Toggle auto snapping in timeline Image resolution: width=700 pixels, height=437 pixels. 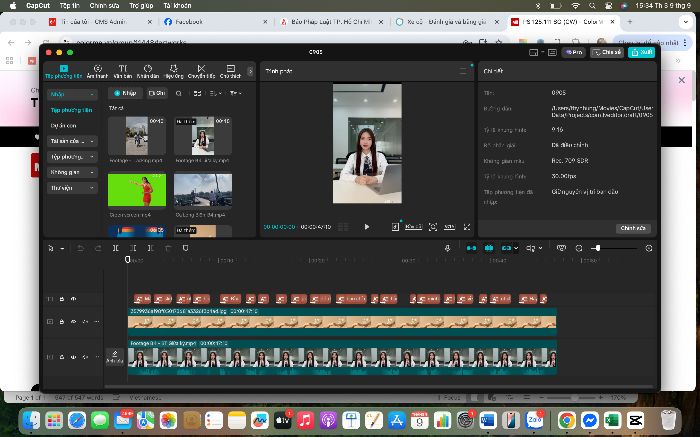tap(489, 248)
